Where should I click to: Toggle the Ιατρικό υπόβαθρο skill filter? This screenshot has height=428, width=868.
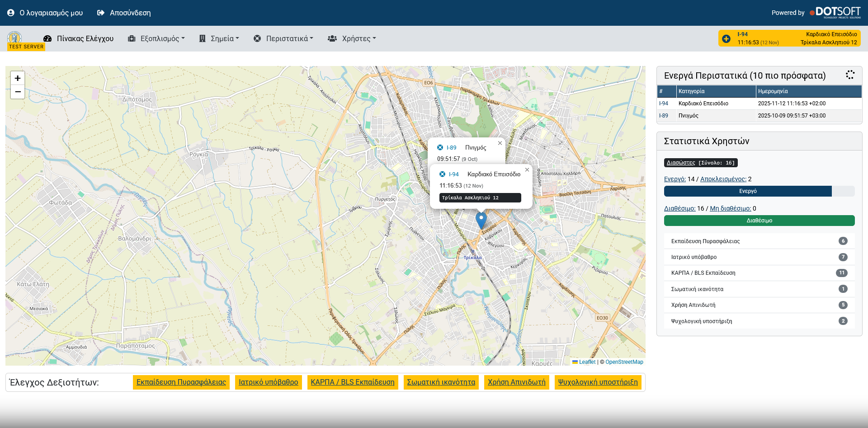click(x=268, y=382)
